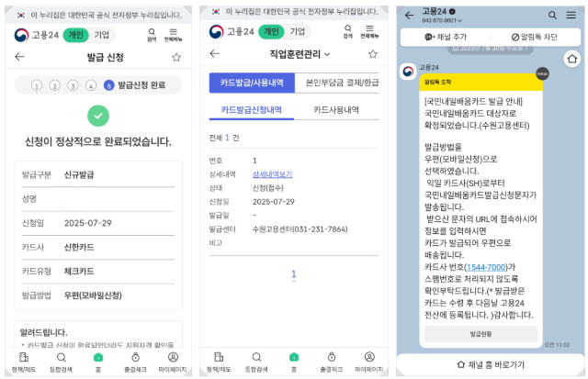The image size is (588, 379).
Task: Tap 고용24 profile avatar in chat
Action: pyautogui.click(x=408, y=72)
